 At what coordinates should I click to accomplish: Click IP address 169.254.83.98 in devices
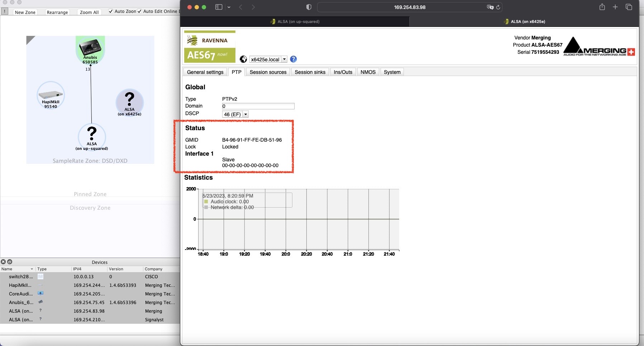click(x=89, y=311)
